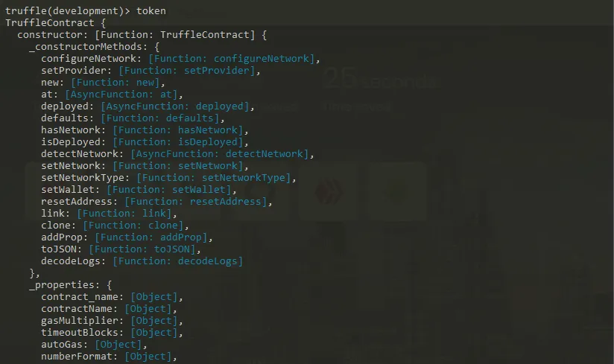Click '[Function: toJSON]' value
The width and height of the screenshot is (614, 364).
click(142, 249)
